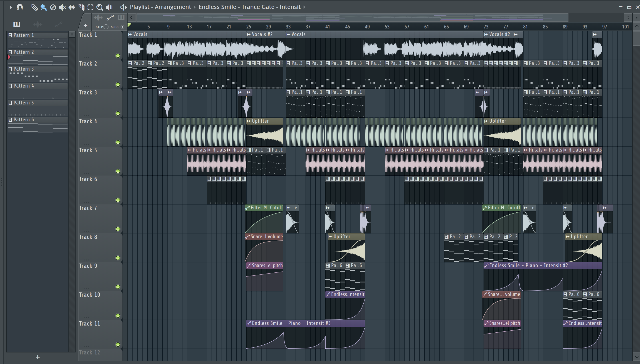The height and width of the screenshot is (364, 640).
Task: Mute Track 1 with its green light
Action: pyautogui.click(x=118, y=56)
